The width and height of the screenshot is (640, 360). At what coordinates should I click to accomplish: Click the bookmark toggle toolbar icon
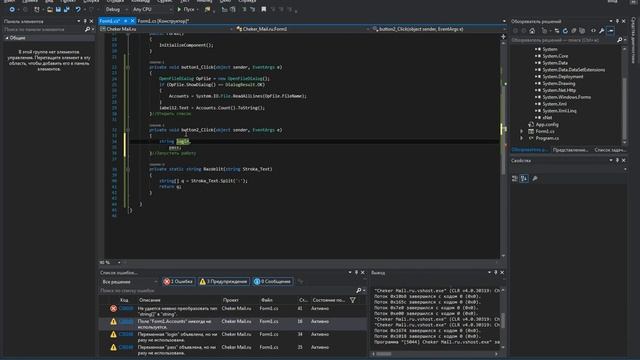pos(264,9)
